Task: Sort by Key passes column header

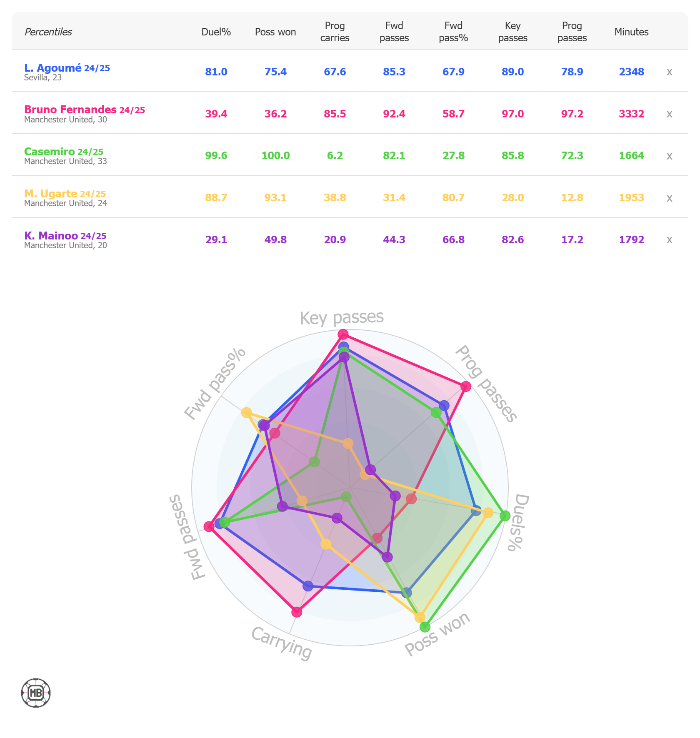Action: pos(513,32)
